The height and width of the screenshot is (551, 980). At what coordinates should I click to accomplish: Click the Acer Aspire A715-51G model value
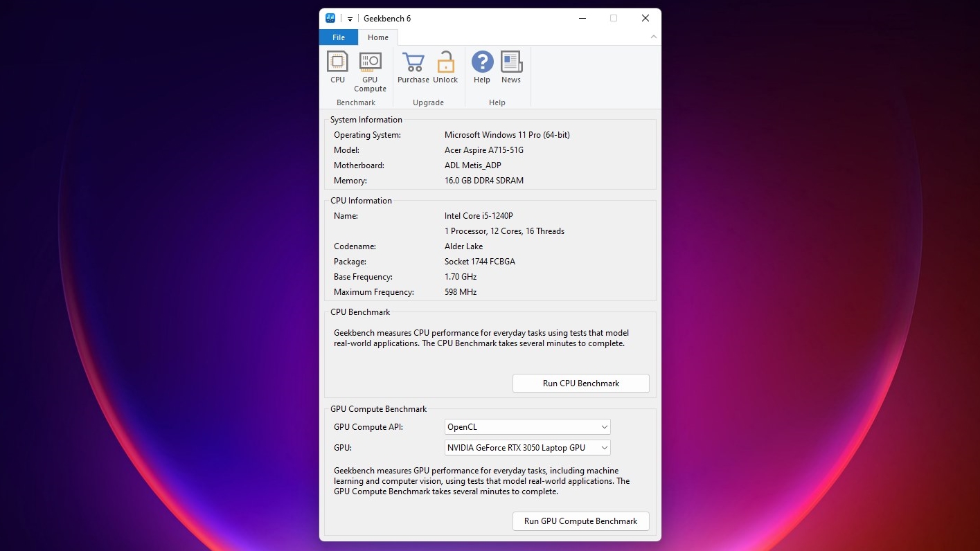tap(483, 150)
